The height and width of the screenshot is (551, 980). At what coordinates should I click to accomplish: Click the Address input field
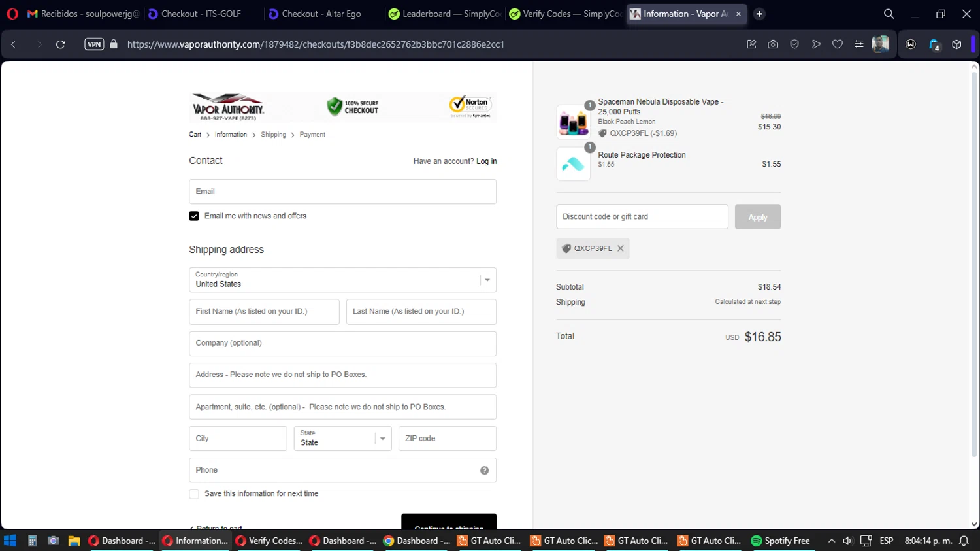click(342, 375)
